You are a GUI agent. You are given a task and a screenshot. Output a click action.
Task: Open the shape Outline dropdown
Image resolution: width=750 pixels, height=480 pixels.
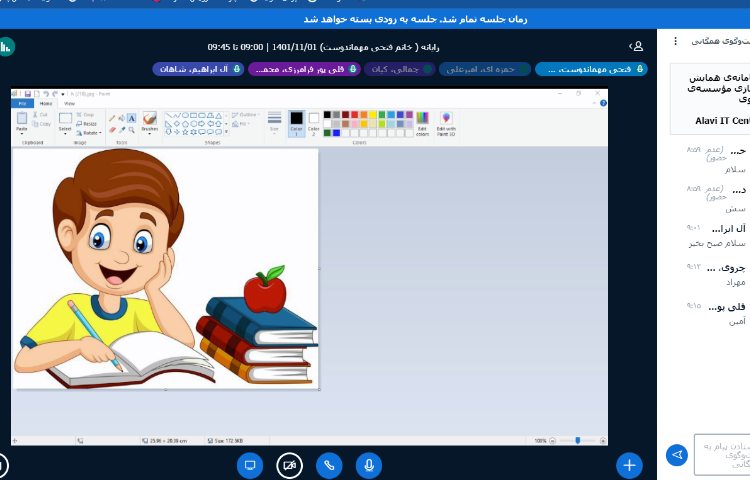[246, 115]
